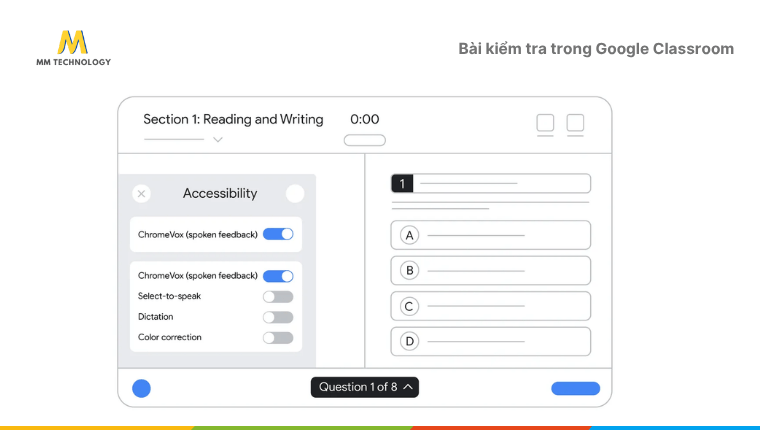This screenshot has height=430, width=760.
Task: Click the MM Technology logo
Action: click(74, 48)
